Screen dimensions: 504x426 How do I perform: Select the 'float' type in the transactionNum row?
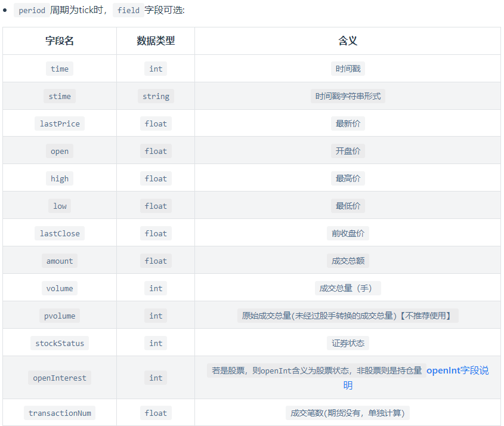point(156,413)
